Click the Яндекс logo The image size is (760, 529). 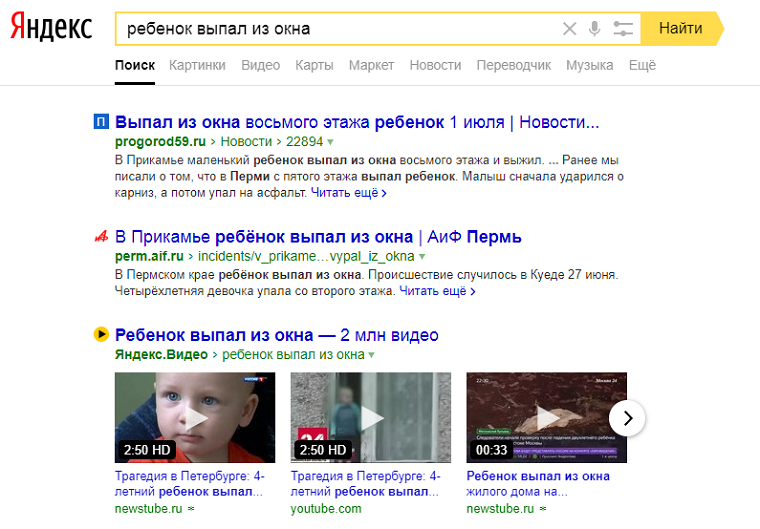(x=51, y=26)
